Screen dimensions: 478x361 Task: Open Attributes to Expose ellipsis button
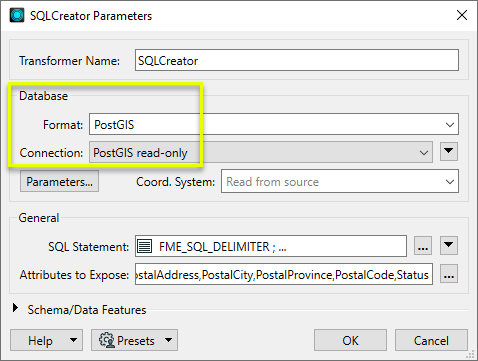click(449, 274)
